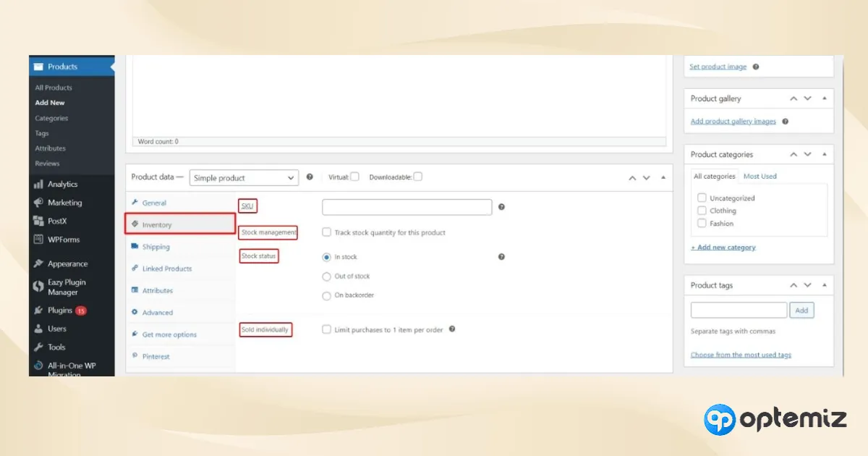Click help icon beside Set product image
868x456 pixels.
[x=756, y=67]
